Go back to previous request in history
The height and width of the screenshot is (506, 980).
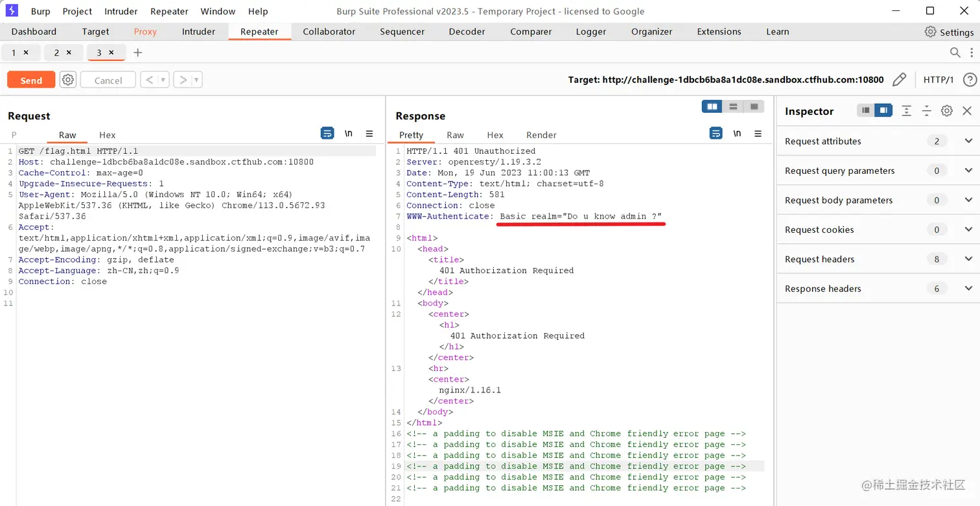pyautogui.click(x=149, y=80)
